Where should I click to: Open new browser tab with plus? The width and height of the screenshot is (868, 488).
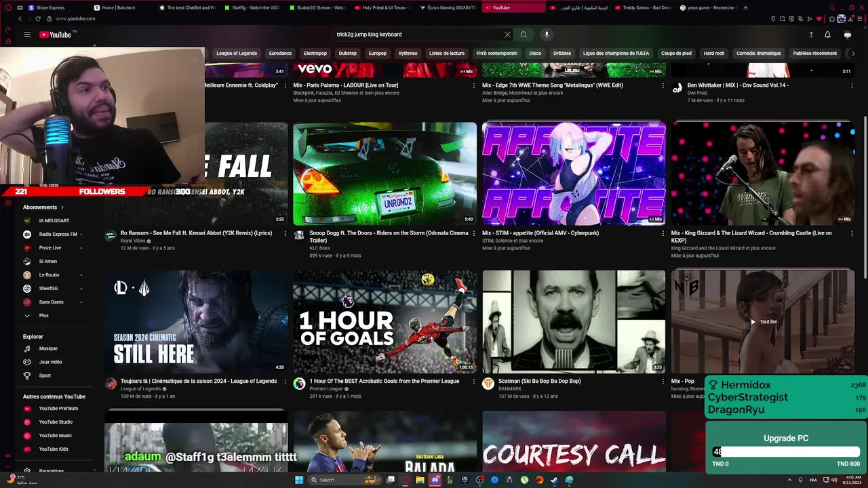point(745,7)
